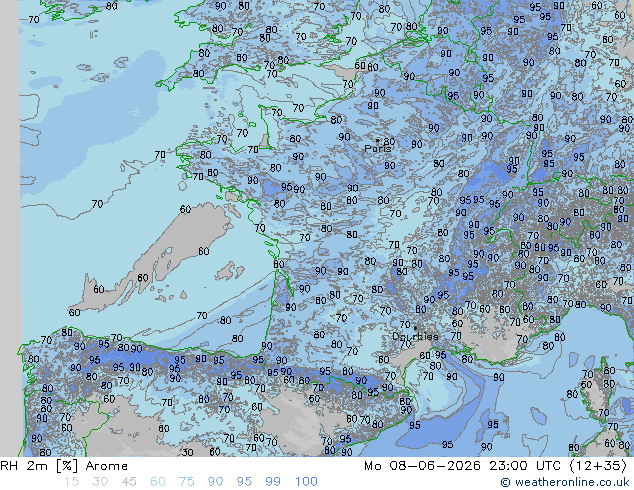Click the Paris location dot marker

click(377, 140)
